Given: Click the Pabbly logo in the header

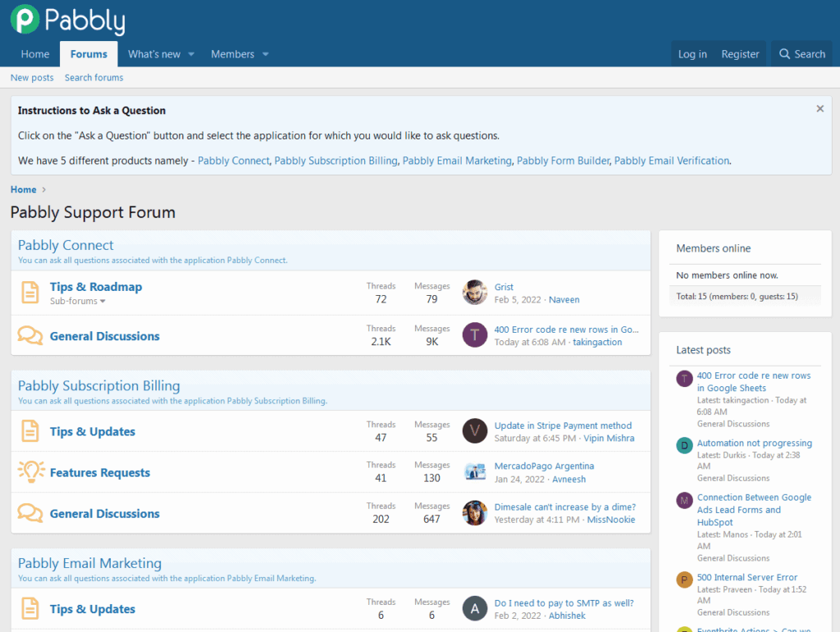Looking at the screenshot, I should click(x=68, y=20).
